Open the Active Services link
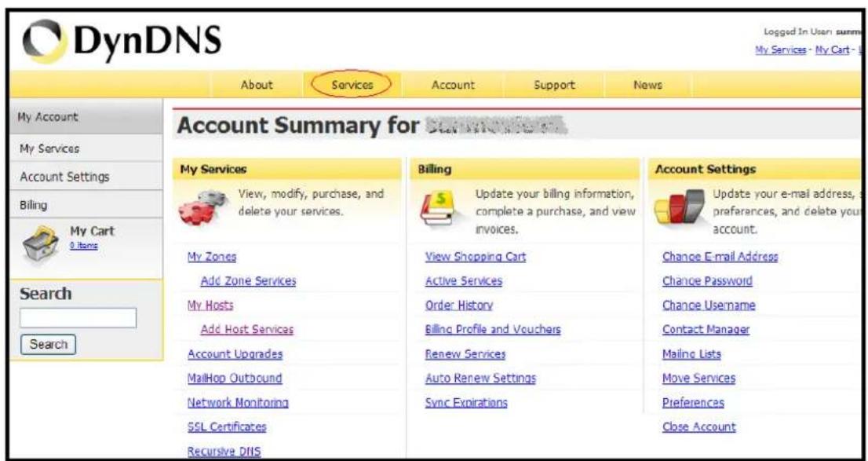 coord(464,281)
